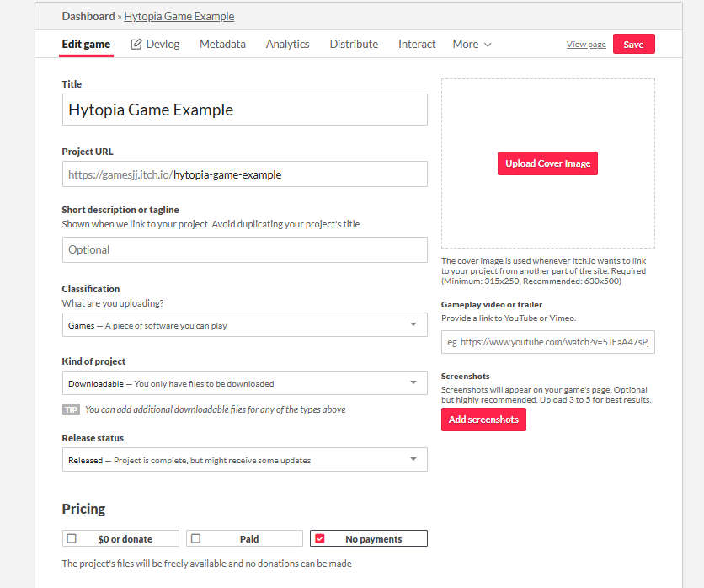Select the Paid pricing checkbox
The image size is (704, 588).
[x=195, y=538]
